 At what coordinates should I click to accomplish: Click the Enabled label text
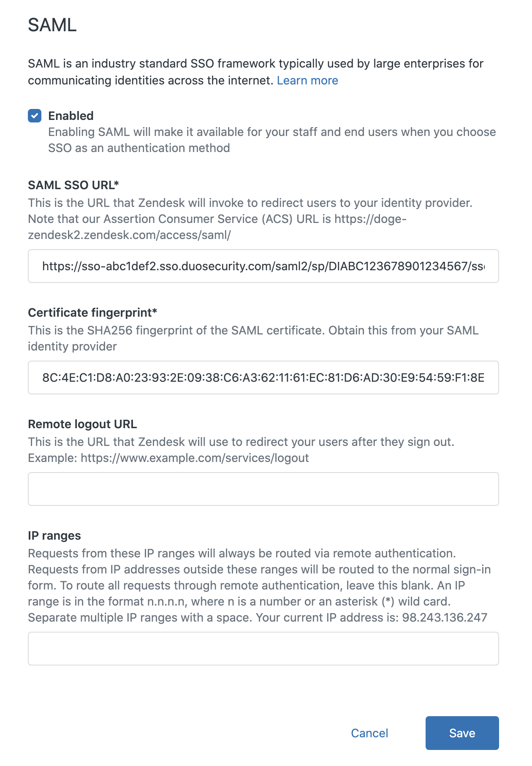tap(71, 115)
